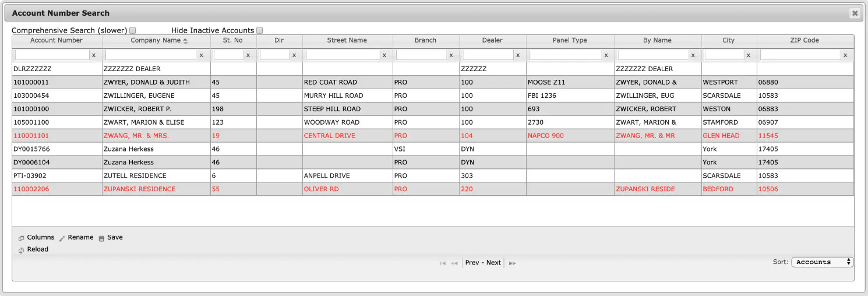Clear the ZIP Code filter with x

(845, 55)
